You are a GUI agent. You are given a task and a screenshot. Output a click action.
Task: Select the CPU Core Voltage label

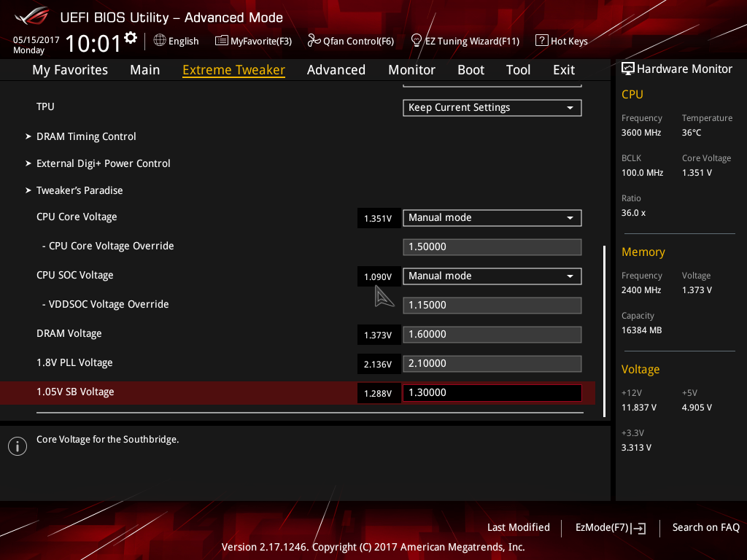77,217
